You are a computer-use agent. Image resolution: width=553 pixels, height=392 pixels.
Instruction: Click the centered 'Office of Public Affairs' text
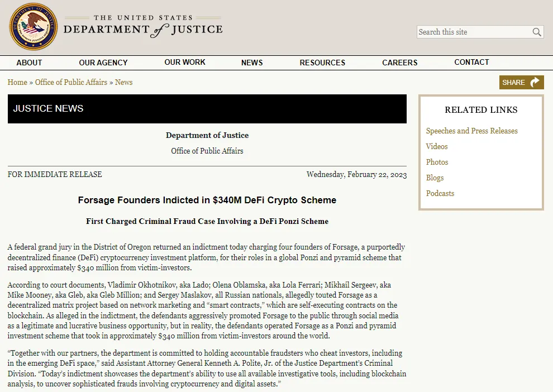pyautogui.click(x=207, y=151)
